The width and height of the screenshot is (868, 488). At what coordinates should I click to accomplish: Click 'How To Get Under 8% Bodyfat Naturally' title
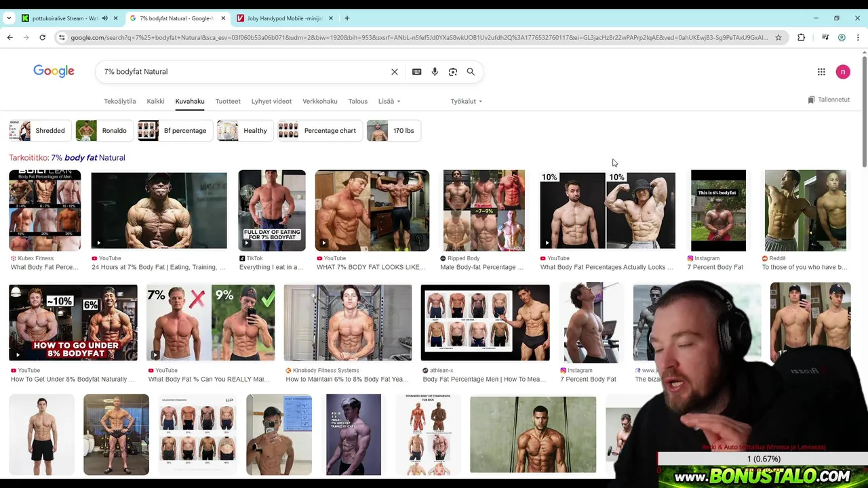click(73, 380)
